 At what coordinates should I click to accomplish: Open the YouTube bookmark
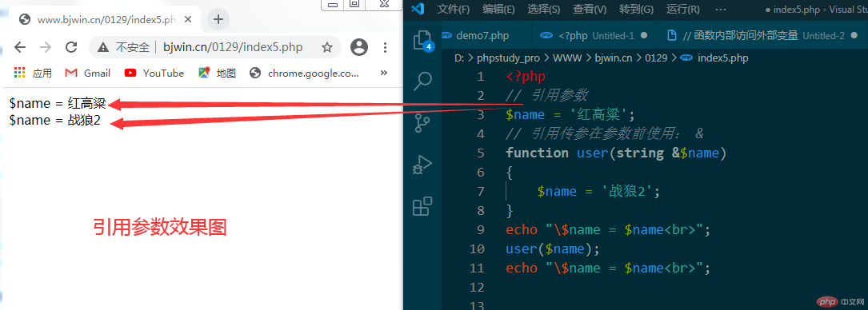pyautogui.click(x=154, y=73)
